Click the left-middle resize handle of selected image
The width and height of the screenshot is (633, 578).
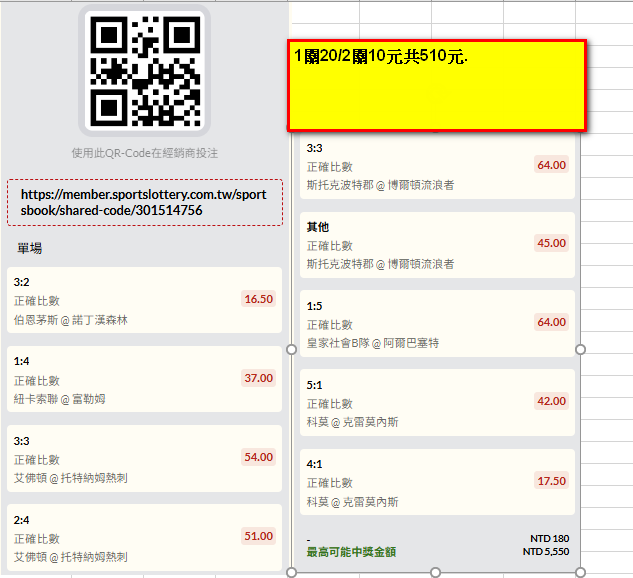click(291, 350)
